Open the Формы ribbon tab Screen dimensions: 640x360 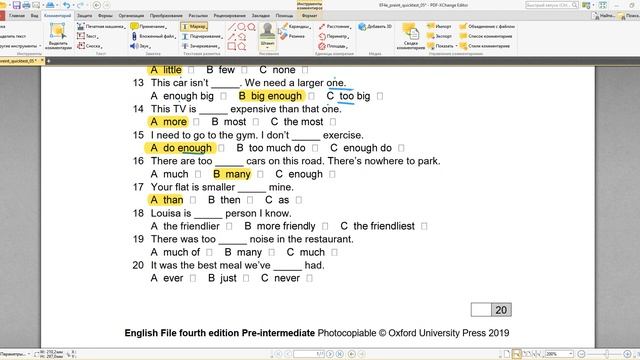[x=105, y=16]
